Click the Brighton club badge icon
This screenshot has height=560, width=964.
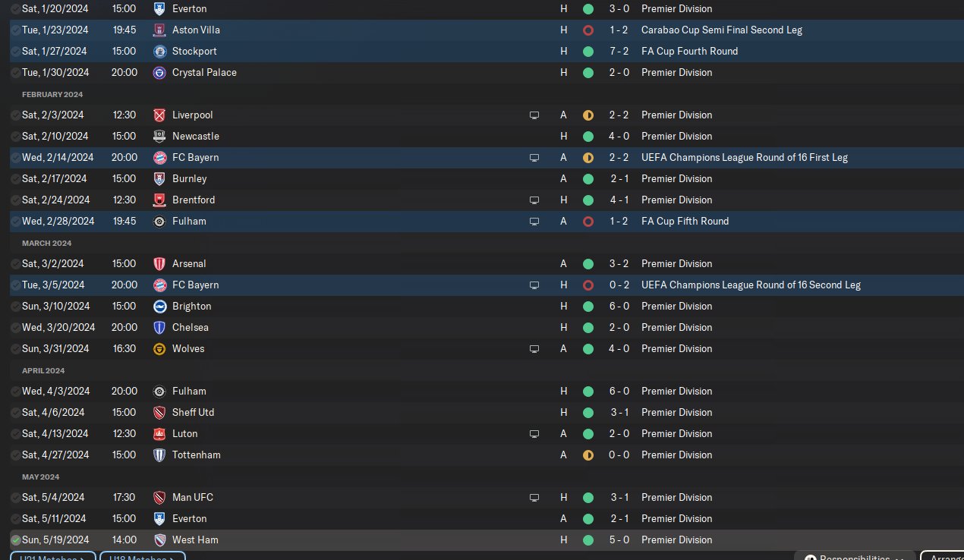tap(159, 307)
